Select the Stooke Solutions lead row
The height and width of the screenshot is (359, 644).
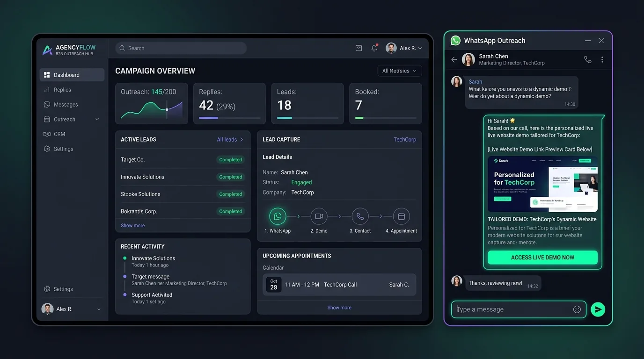(183, 194)
